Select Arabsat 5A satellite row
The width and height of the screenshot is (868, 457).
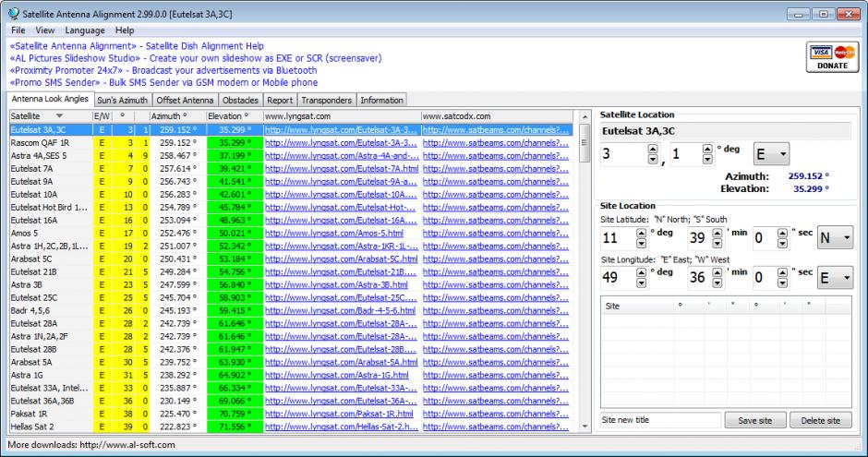click(291, 362)
